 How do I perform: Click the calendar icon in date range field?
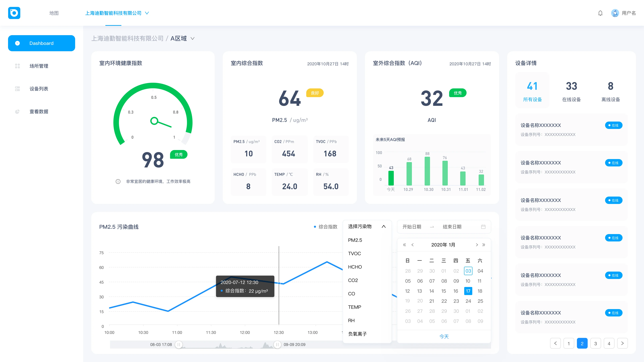tap(483, 227)
